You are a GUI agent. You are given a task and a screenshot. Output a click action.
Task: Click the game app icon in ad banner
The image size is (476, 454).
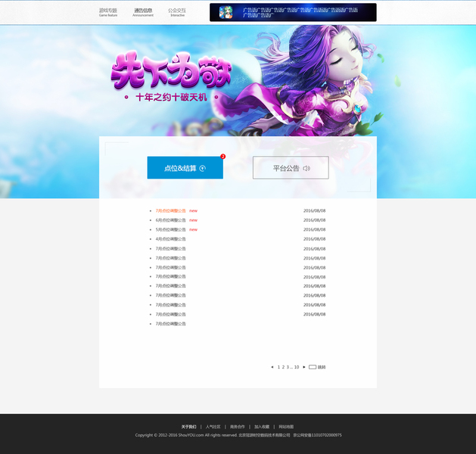click(226, 12)
